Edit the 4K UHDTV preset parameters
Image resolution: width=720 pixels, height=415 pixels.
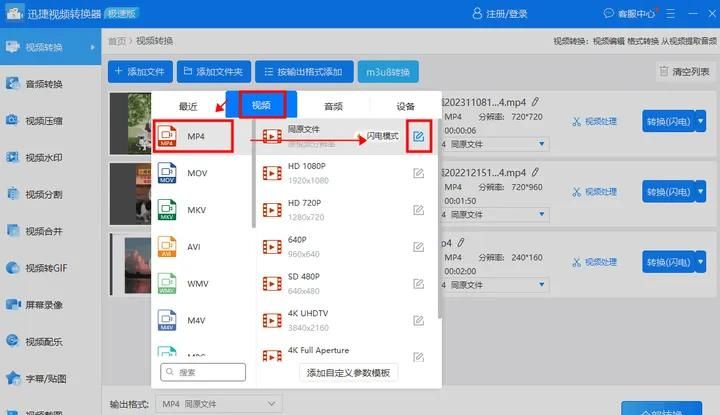tap(418, 320)
